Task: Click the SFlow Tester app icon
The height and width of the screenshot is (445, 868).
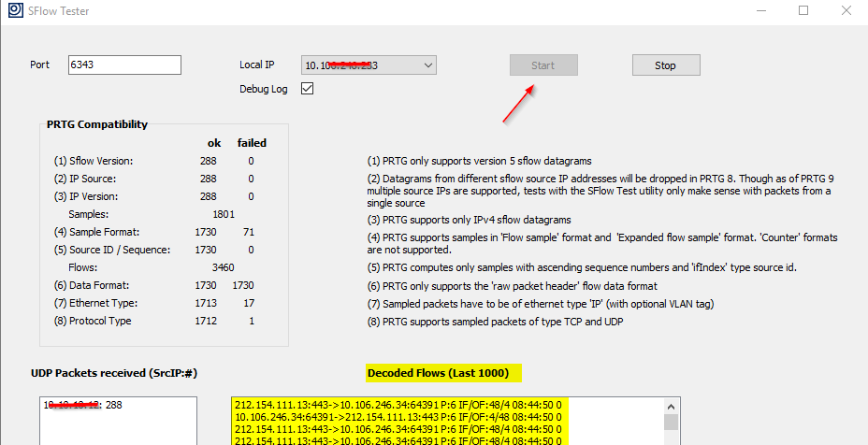Action: pos(16,10)
